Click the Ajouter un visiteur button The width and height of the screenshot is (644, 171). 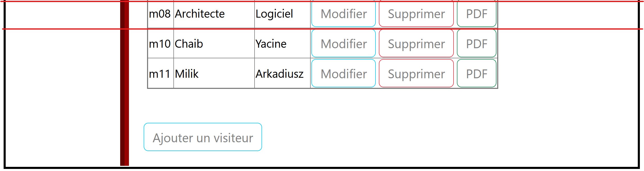click(203, 137)
